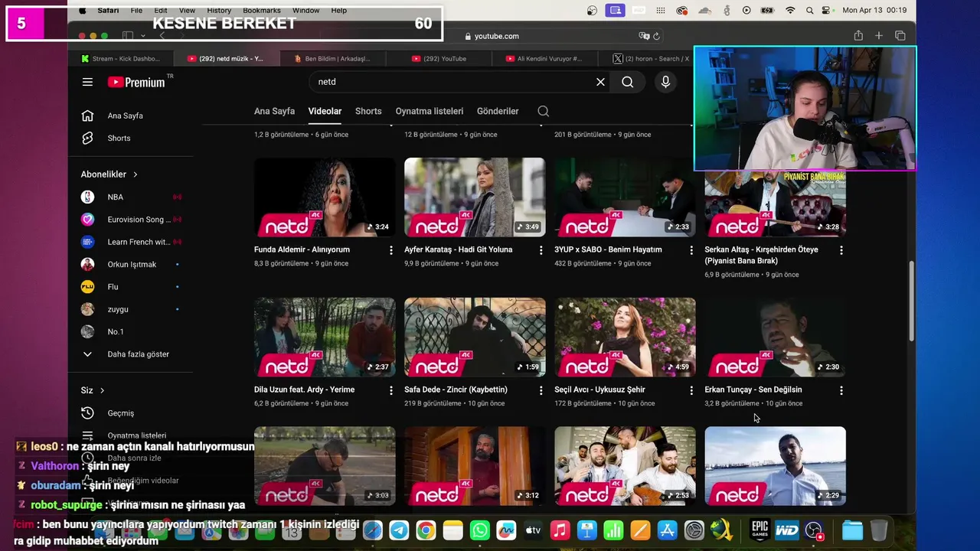Switch to 'Ben Bildim' Safari tab
Viewport: 980px width, 551px height.
[332, 59]
